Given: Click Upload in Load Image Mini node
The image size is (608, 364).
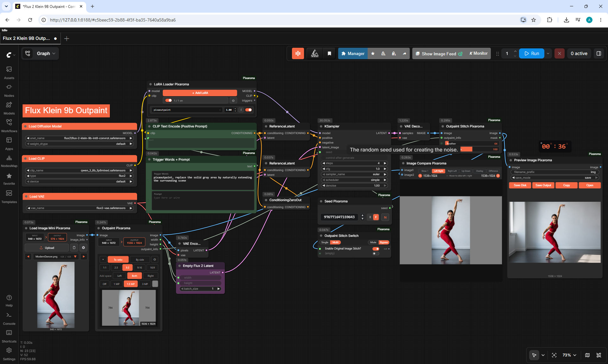Looking at the screenshot, I should click(x=47, y=248).
